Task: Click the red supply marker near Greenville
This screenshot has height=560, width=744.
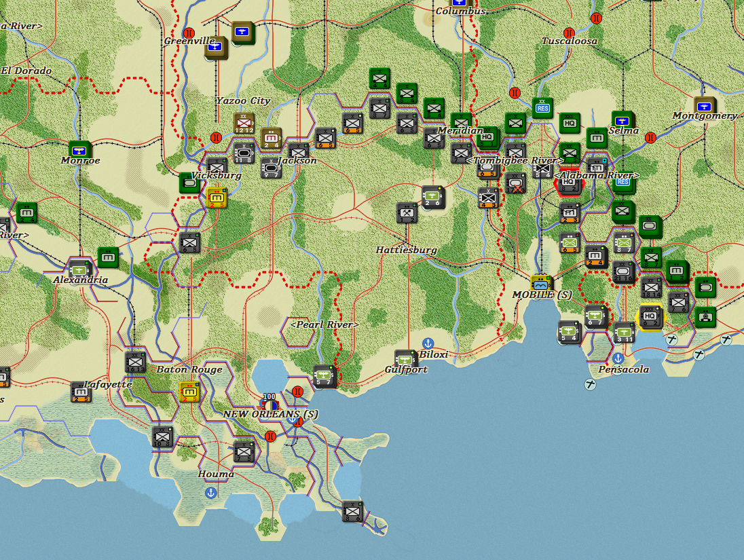Action: click(x=189, y=33)
